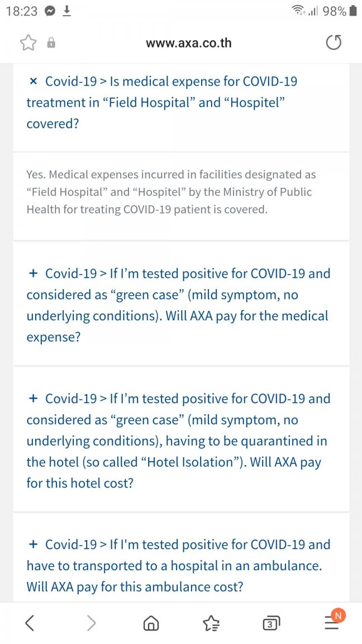Tap the plus sign before Hotel Isolation question

coord(34,399)
